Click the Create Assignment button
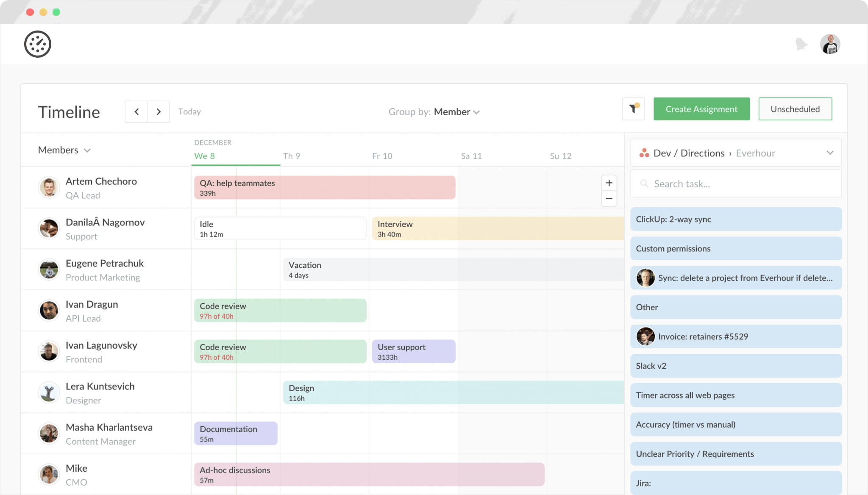This screenshot has width=868, height=495. tap(701, 109)
